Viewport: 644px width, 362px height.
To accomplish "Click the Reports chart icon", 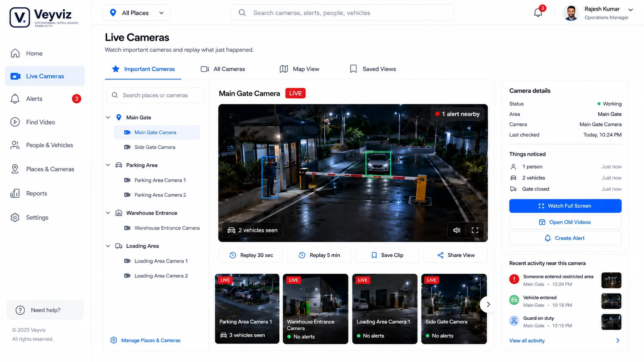I will [x=15, y=193].
